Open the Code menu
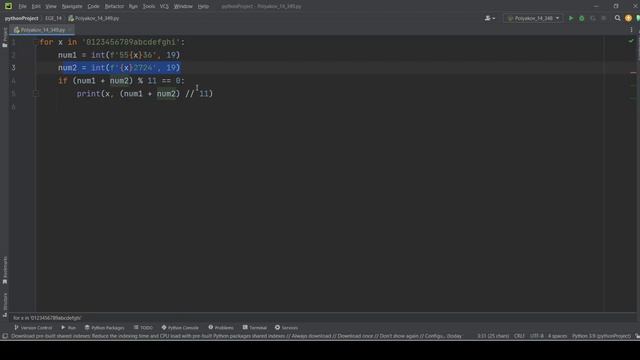 [x=93, y=7]
